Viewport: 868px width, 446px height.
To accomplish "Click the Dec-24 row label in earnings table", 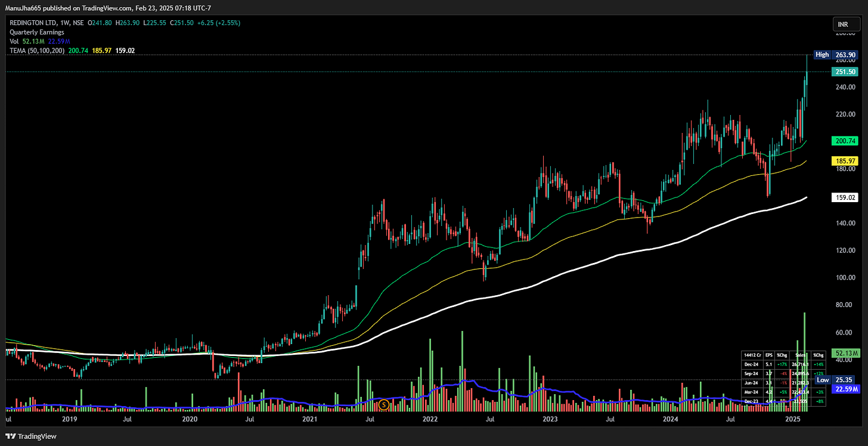I will 751,365.
